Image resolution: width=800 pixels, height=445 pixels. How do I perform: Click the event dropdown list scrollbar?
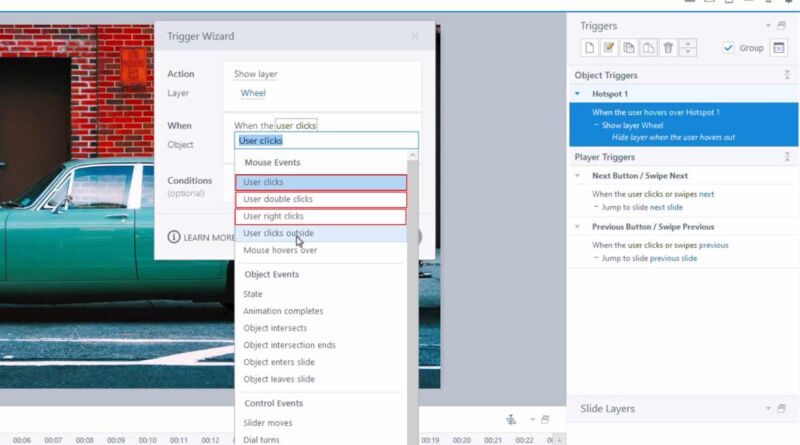click(x=413, y=296)
